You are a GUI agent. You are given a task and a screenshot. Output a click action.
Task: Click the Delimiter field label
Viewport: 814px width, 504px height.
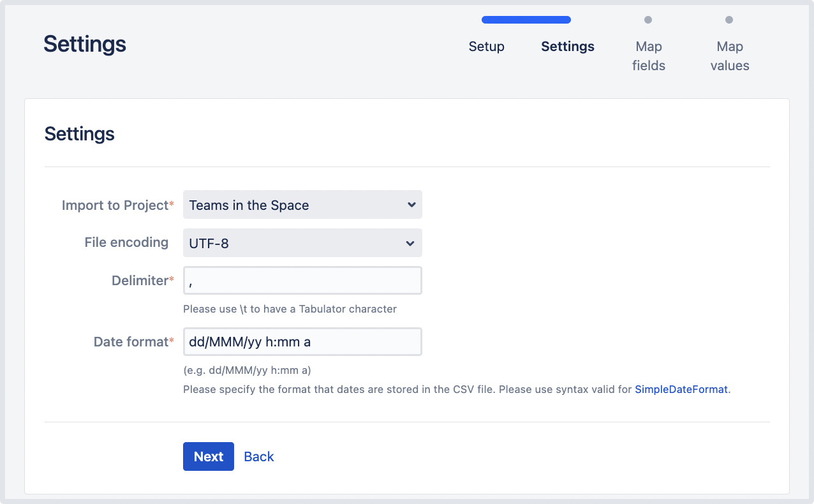coord(140,281)
